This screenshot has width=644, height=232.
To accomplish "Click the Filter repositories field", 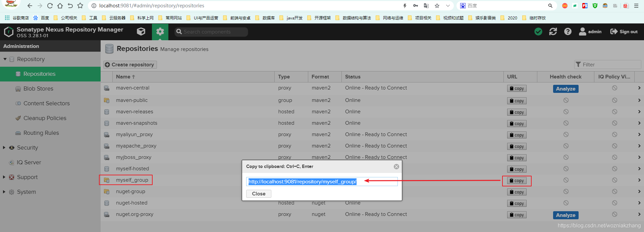I will tap(608, 64).
